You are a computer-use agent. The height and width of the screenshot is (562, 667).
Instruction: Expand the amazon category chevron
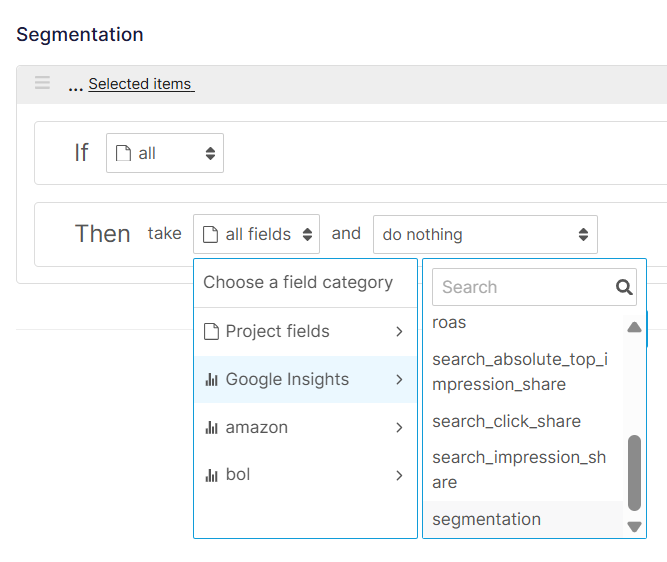tap(399, 427)
